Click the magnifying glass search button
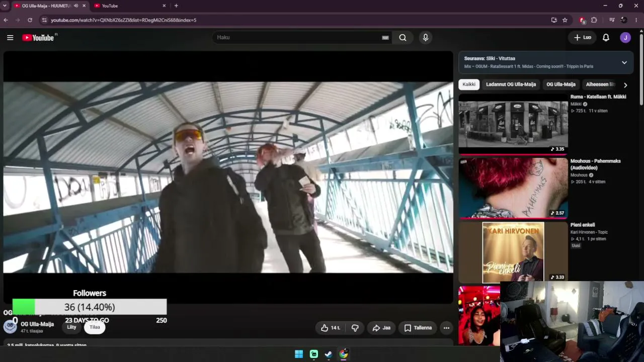Viewport: 644px width, 362px height. [x=403, y=38]
